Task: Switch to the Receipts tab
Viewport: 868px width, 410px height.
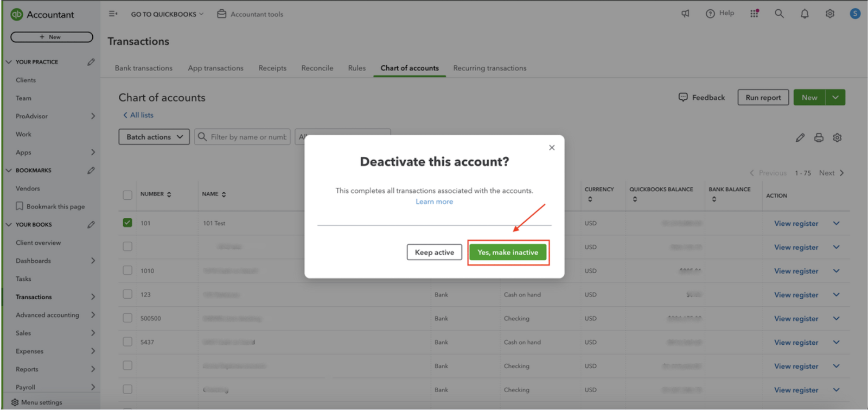Action: click(x=272, y=68)
